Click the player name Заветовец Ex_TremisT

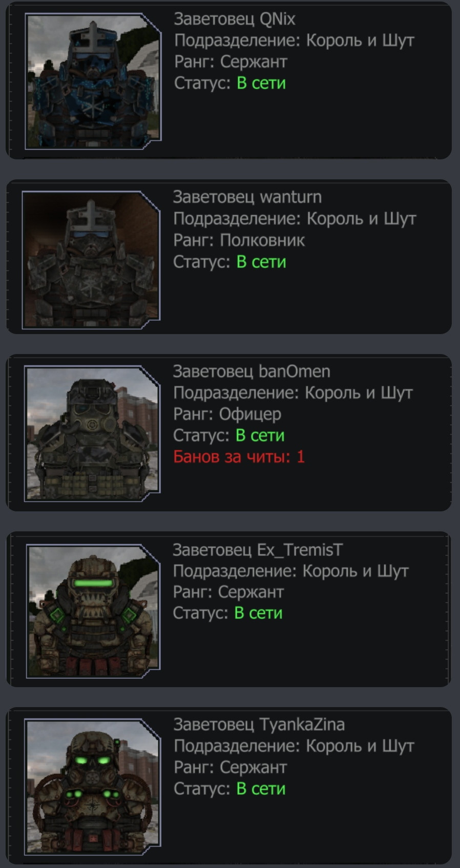pyautogui.click(x=258, y=550)
